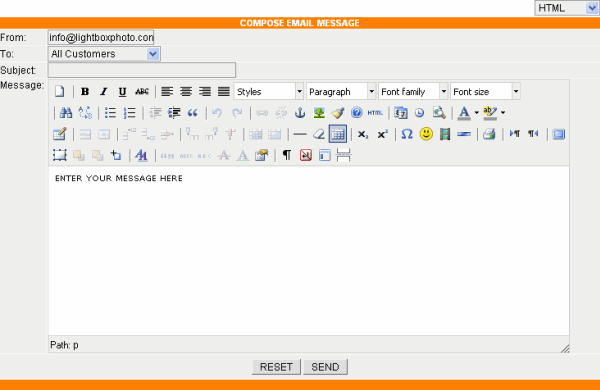Open the HTML format selector
Image resolution: width=600 pixels, height=390 pixels.
click(566, 8)
